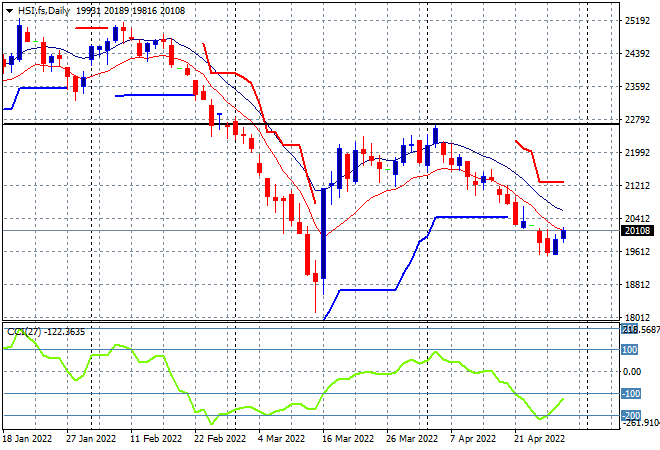The width and height of the screenshot is (660, 450).
Task: Click the 18012 price axis label
Action: click(x=637, y=317)
